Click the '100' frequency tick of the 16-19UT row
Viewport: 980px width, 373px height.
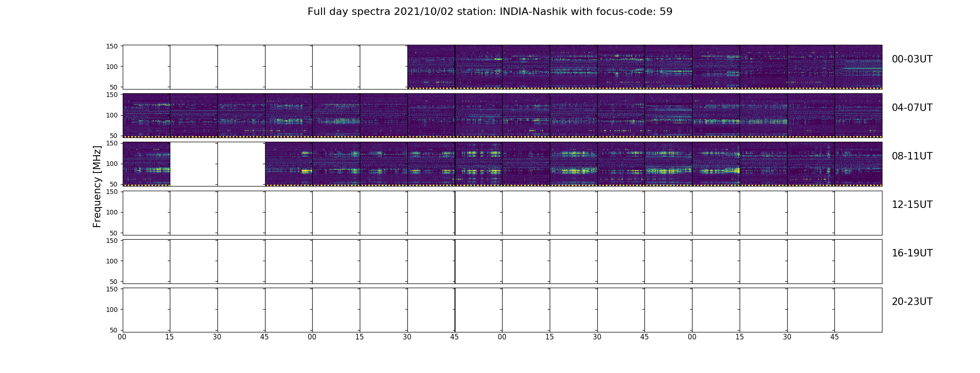pyautogui.click(x=112, y=261)
